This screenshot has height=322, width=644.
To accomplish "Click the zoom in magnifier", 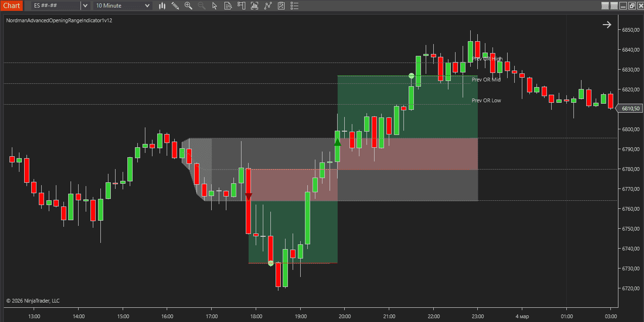I will click(188, 6).
